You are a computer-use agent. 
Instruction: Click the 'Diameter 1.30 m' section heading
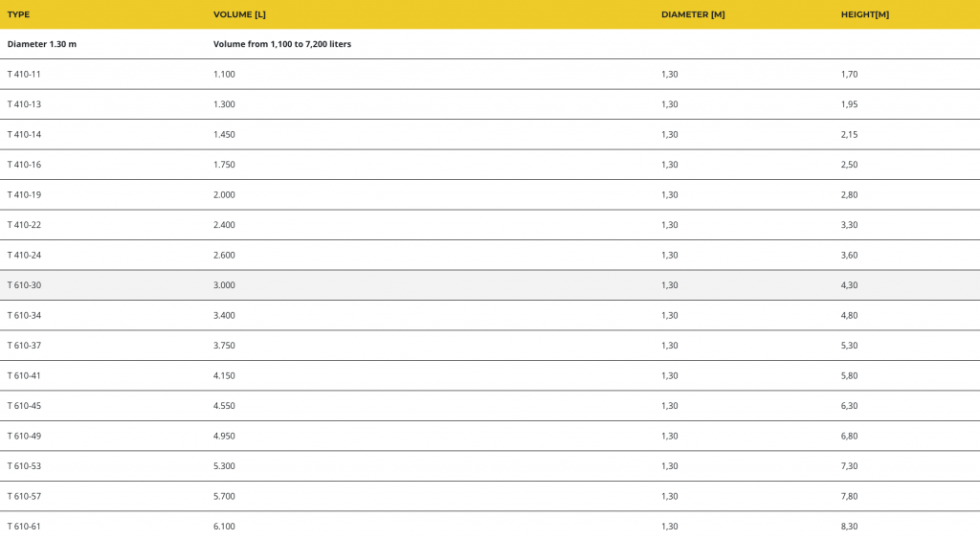42,44
